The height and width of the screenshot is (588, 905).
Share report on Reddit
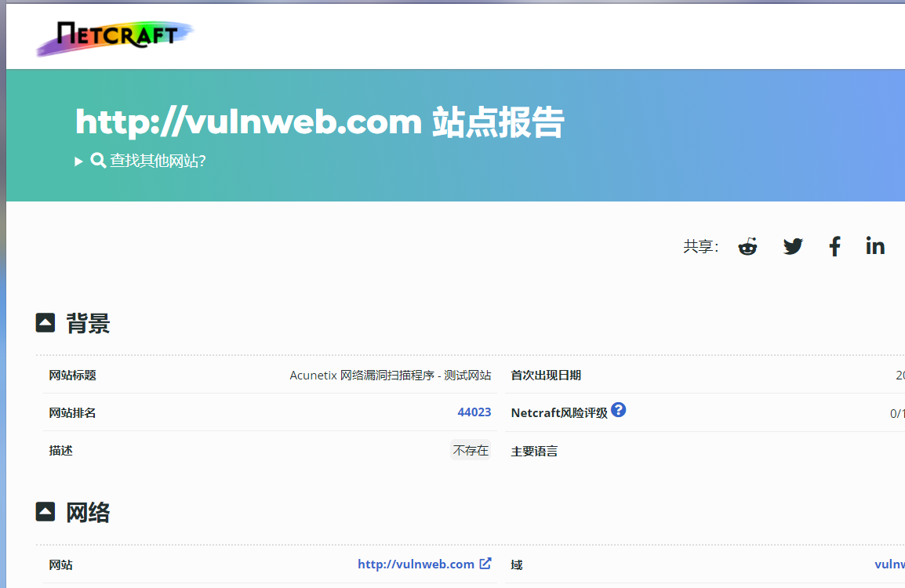[x=747, y=246]
